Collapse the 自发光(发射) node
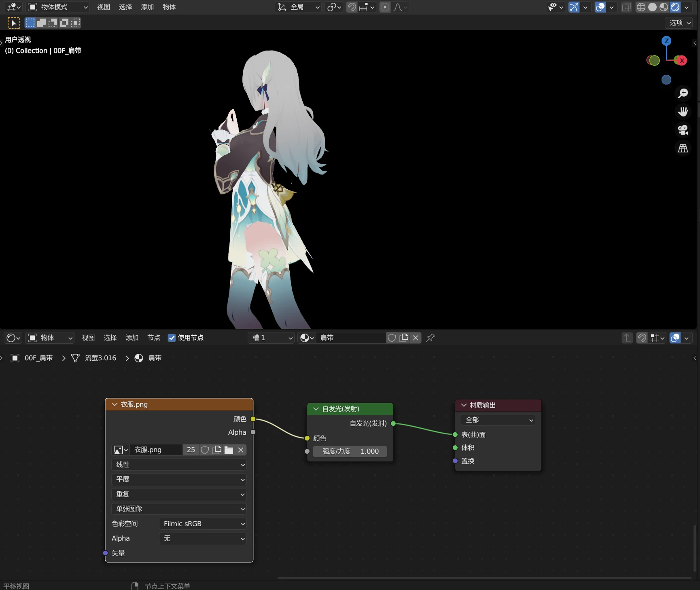The height and width of the screenshot is (590, 700). [x=316, y=409]
